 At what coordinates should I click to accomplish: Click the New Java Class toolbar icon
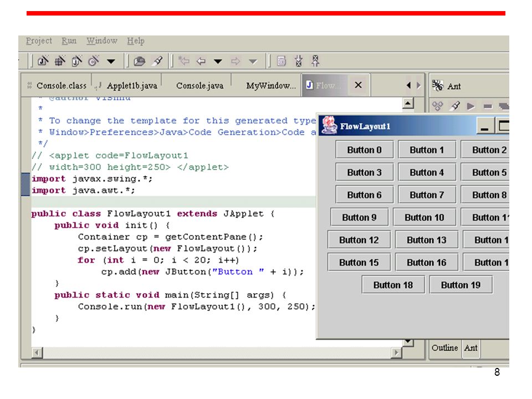[93, 61]
